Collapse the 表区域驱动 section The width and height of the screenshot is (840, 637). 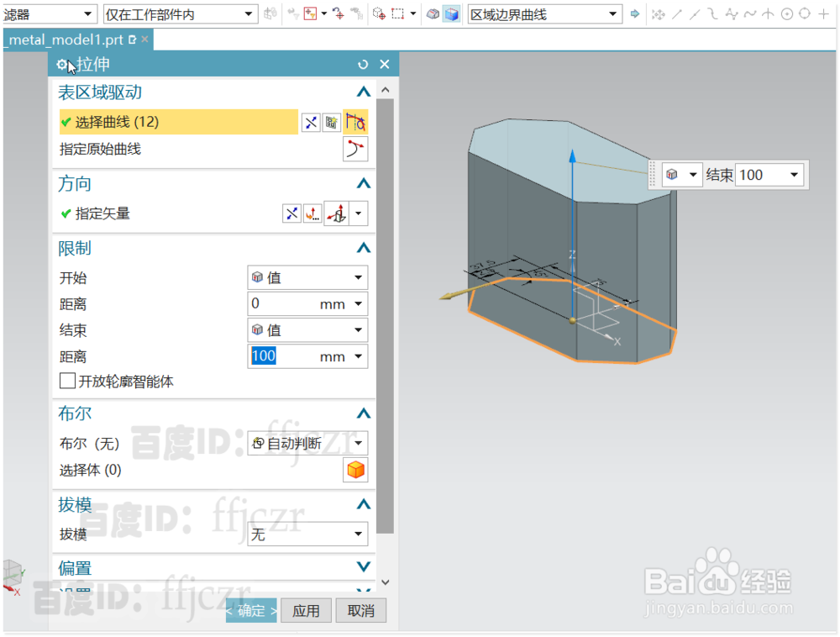coord(363,92)
